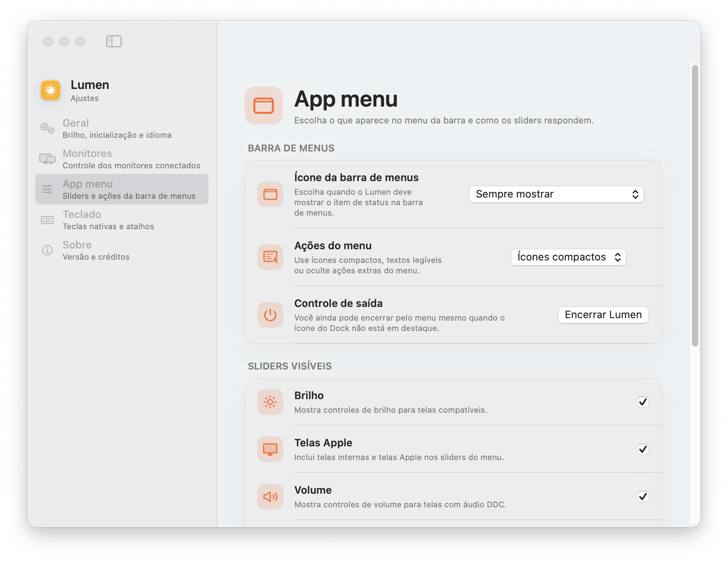This screenshot has width=728, height=561.
Task: Click the Geral gears icon
Action: (47, 128)
